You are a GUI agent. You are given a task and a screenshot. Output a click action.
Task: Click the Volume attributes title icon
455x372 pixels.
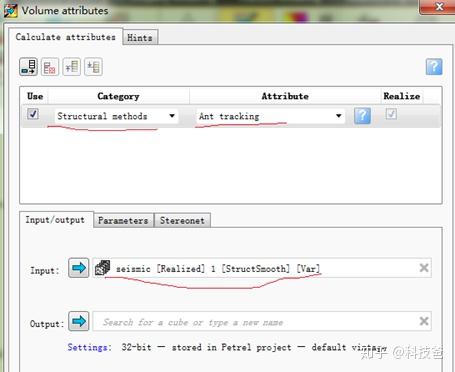click(x=11, y=10)
